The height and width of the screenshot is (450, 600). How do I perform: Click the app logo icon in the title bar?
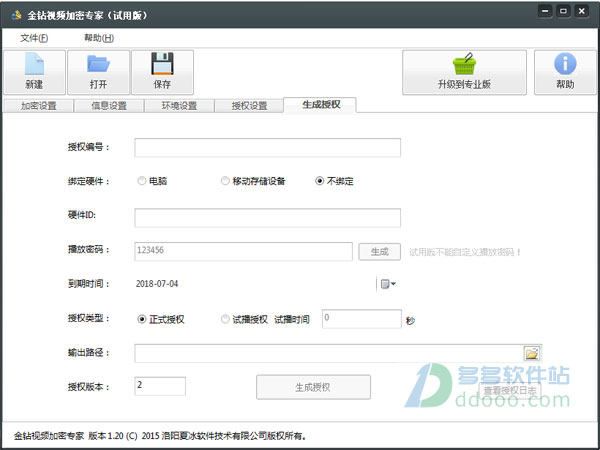16,15
